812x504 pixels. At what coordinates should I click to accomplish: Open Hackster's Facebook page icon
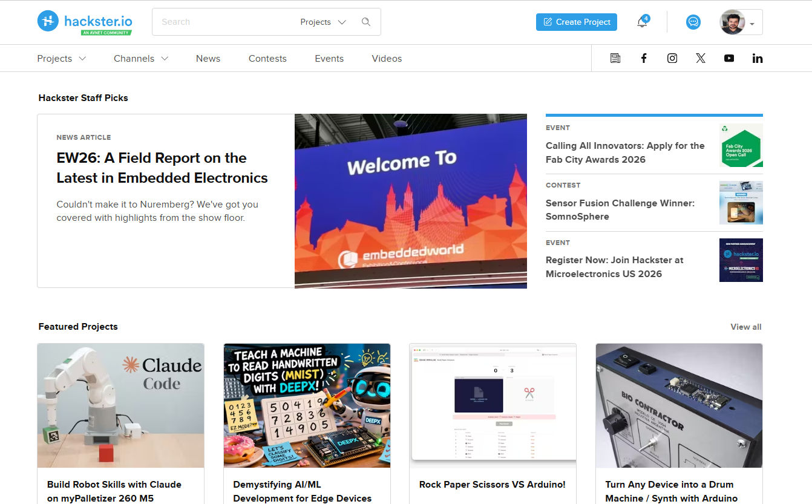(644, 58)
